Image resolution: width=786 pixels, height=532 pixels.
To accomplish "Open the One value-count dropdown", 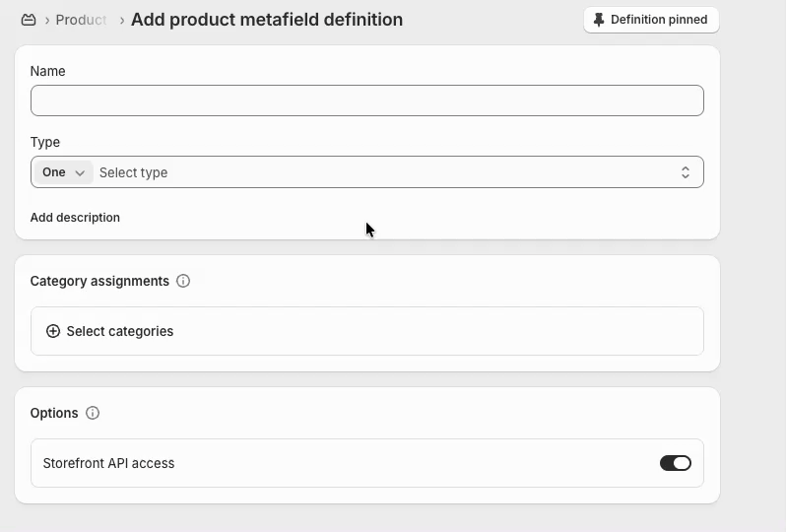I will (x=64, y=172).
